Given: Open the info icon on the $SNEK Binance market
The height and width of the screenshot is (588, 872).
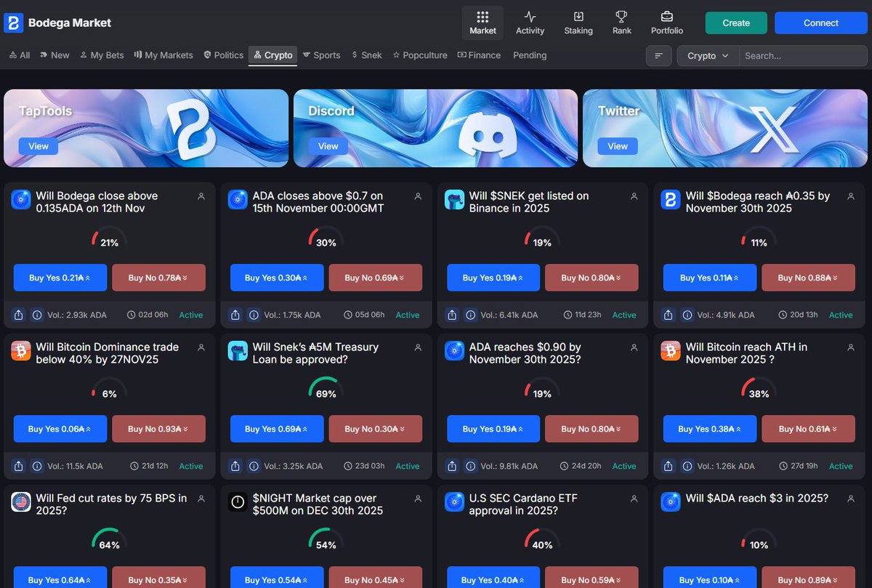Looking at the screenshot, I should (x=471, y=315).
